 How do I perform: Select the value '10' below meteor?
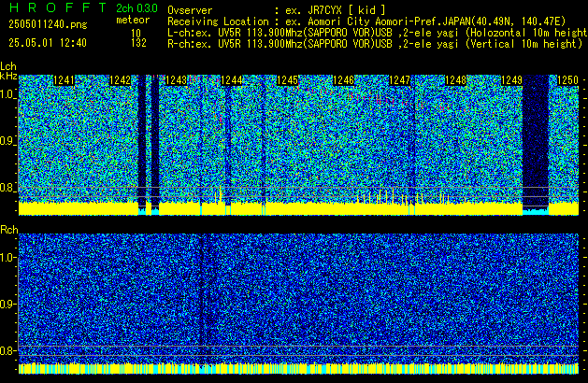136,34
